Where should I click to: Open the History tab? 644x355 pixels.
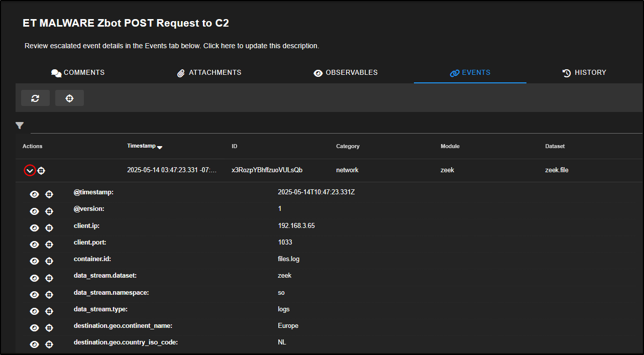(584, 73)
